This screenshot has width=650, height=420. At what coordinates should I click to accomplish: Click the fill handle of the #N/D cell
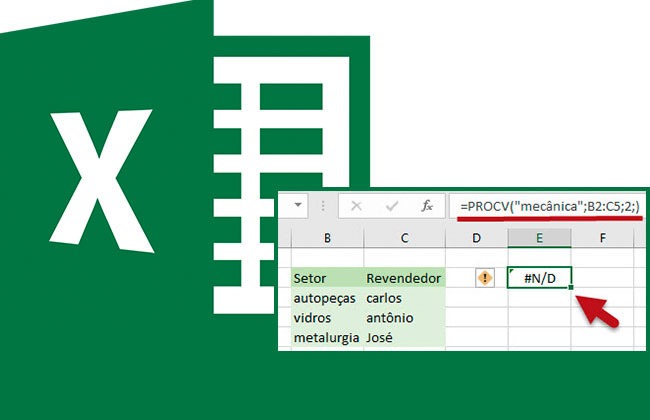[571, 287]
